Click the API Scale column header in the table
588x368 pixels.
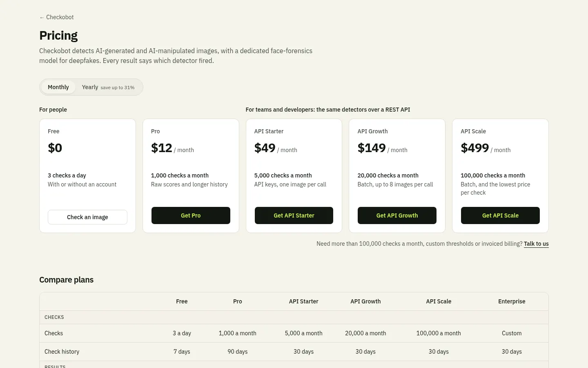439,301
